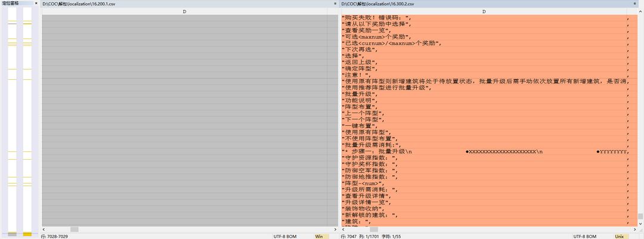Select the row containing "返回上级",
This screenshot has height=239, width=644.
[485, 63]
